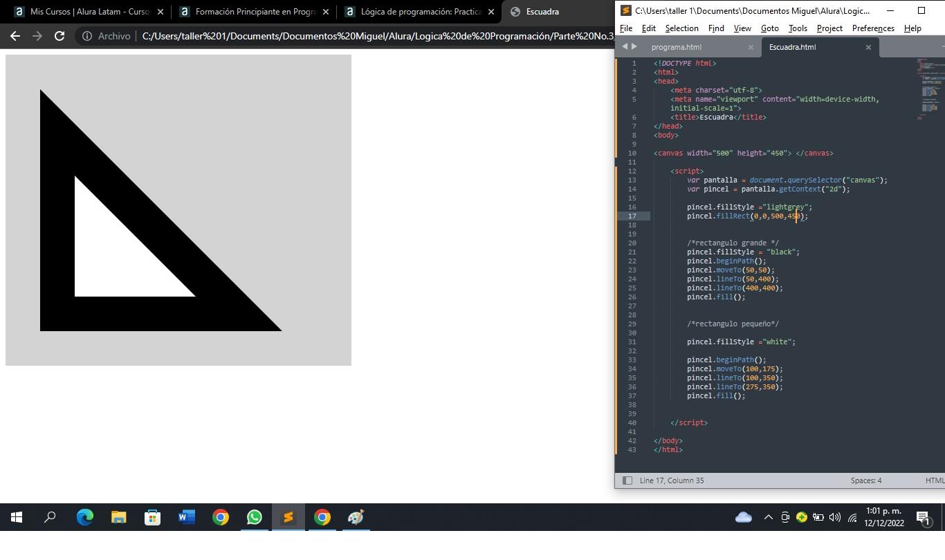The height and width of the screenshot is (560, 945).
Task: Open Windows search from taskbar
Action: point(50,517)
